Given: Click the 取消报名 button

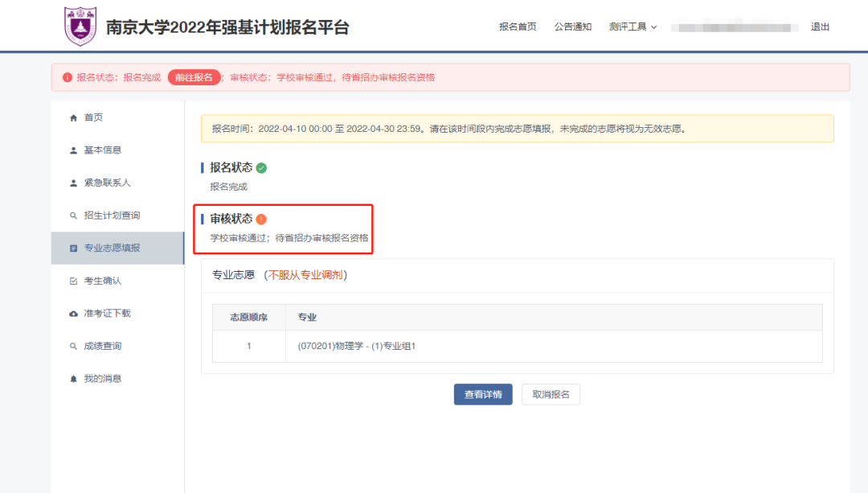Looking at the screenshot, I should pyautogui.click(x=551, y=394).
